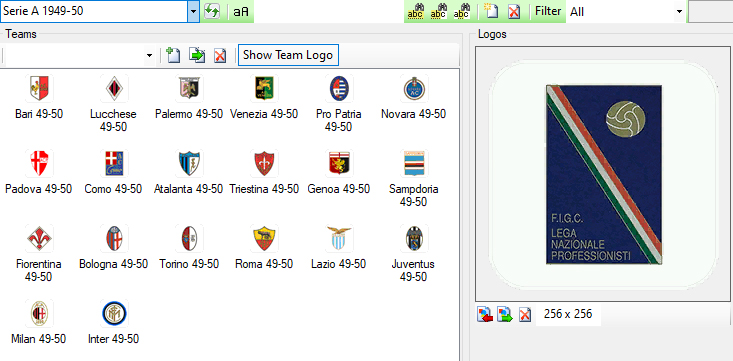Click the Atalanta 49-50 text label

click(x=188, y=189)
